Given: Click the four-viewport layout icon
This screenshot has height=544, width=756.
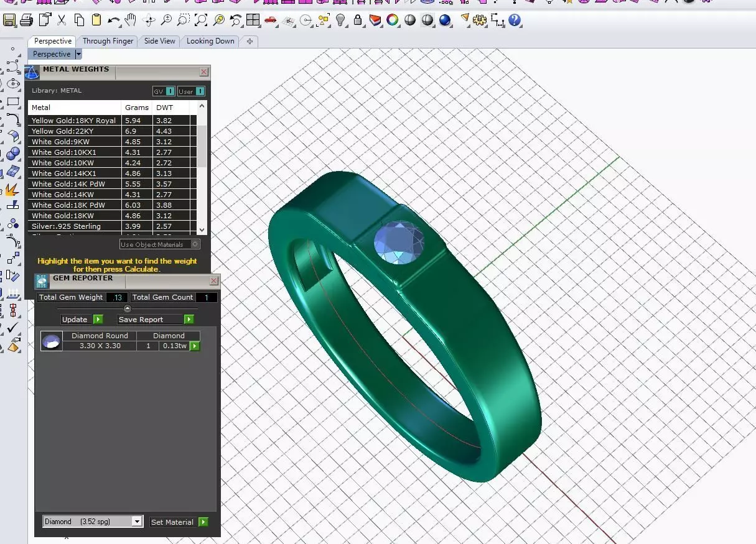Looking at the screenshot, I should [253, 21].
